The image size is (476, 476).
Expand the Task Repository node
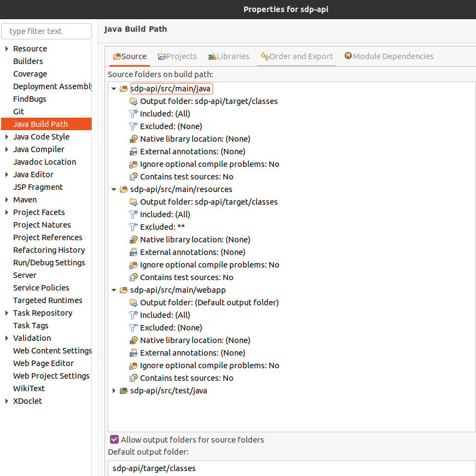tap(7, 313)
